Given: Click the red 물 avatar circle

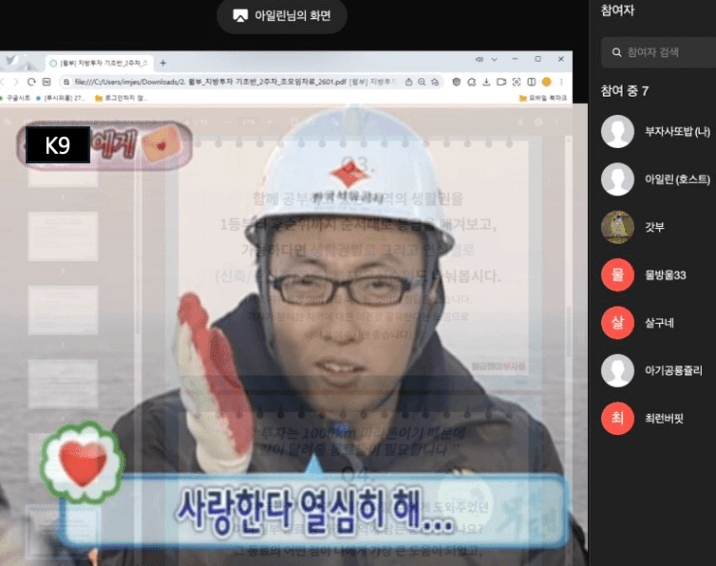Looking at the screenshot, I should click(617, 275).
